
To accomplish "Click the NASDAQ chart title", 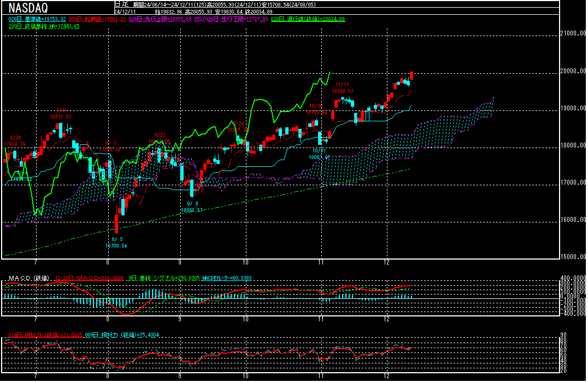I will 28,8.
